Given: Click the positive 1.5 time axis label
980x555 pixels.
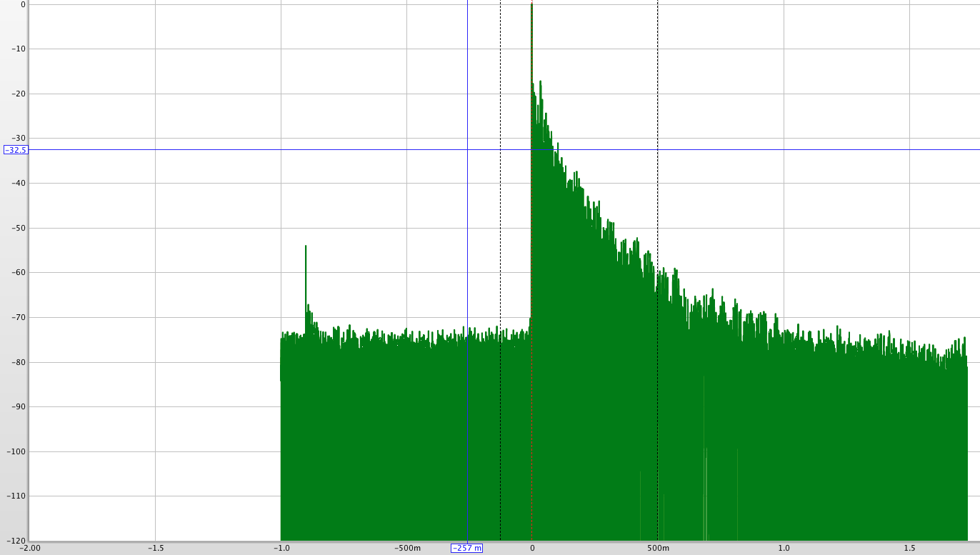Looking at the screenshot, I should (x=910, y=549).
